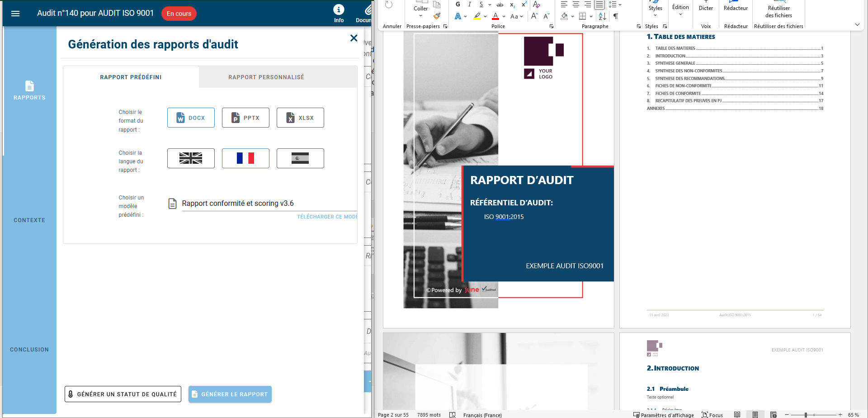Adjust the Word zoom slider

806,415
